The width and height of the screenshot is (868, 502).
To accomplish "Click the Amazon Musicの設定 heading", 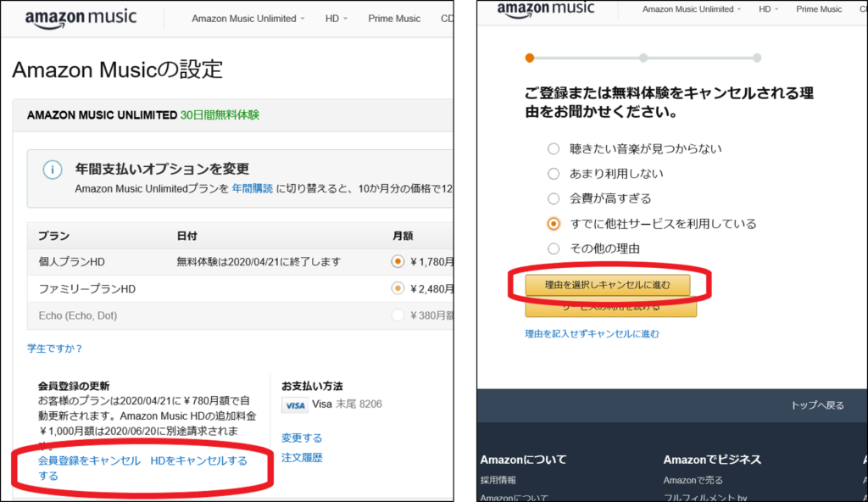I will [117, 70].
